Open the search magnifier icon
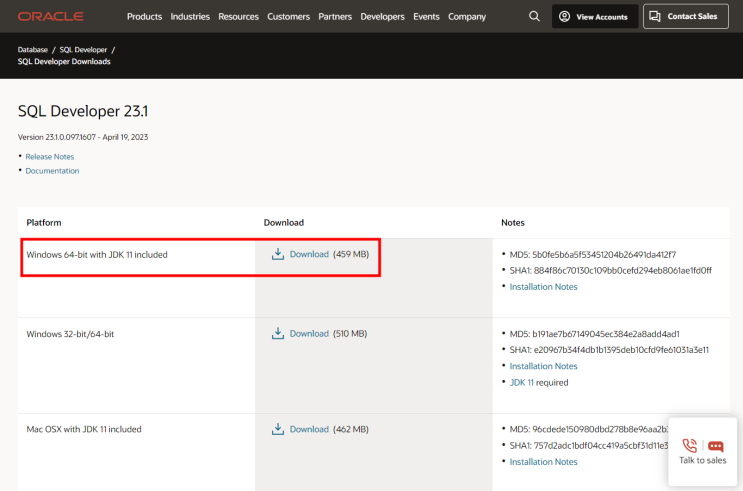 pyautogui.click(x=534, y=17)
